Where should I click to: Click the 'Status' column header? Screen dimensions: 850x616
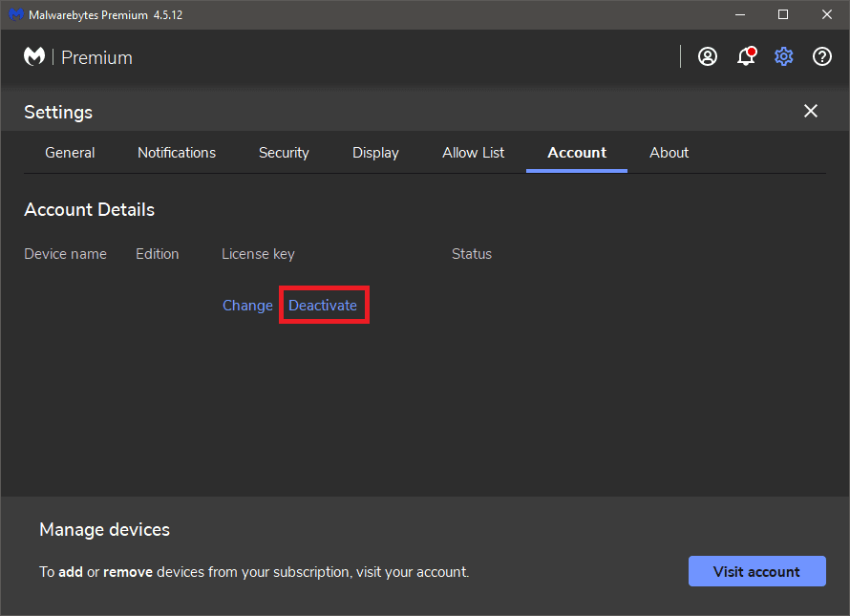472,254
